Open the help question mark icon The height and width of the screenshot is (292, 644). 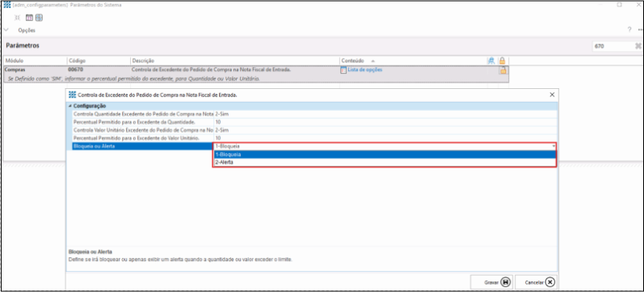coord(629,30)
